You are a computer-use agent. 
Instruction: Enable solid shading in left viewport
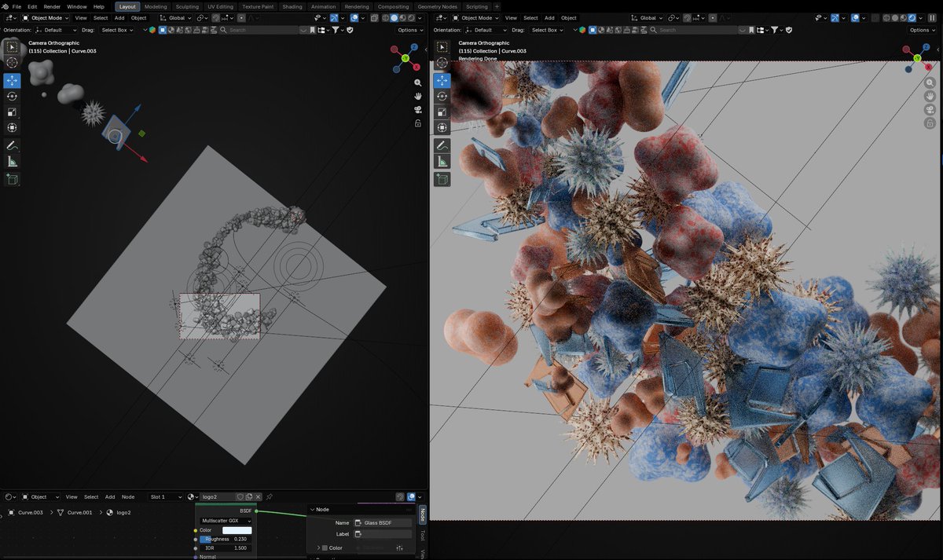pos(394,17)
